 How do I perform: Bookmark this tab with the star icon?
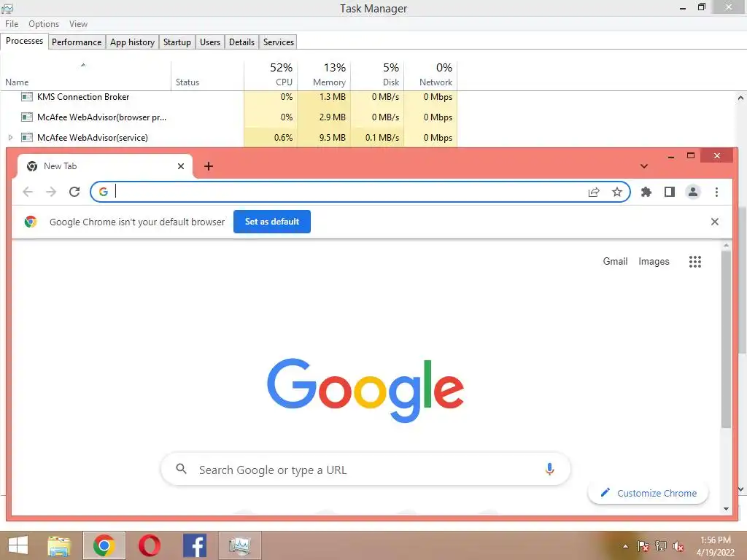click(x=617, y=192)
